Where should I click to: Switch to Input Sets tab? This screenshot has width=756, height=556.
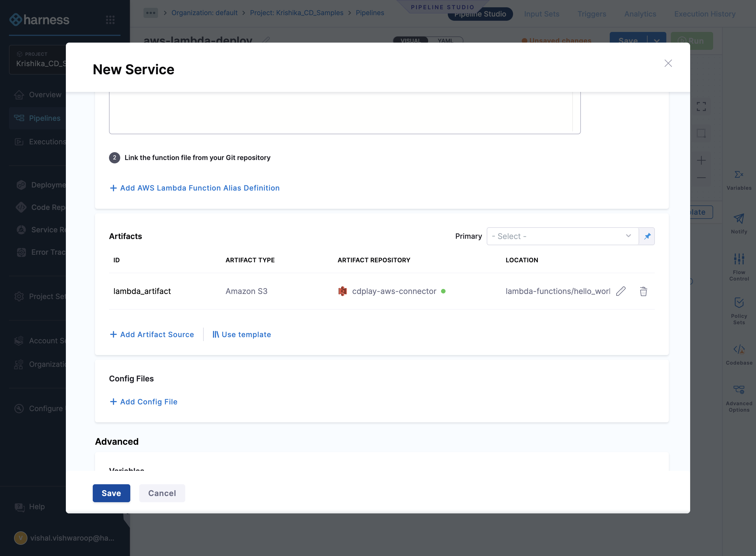coord(541,14)
